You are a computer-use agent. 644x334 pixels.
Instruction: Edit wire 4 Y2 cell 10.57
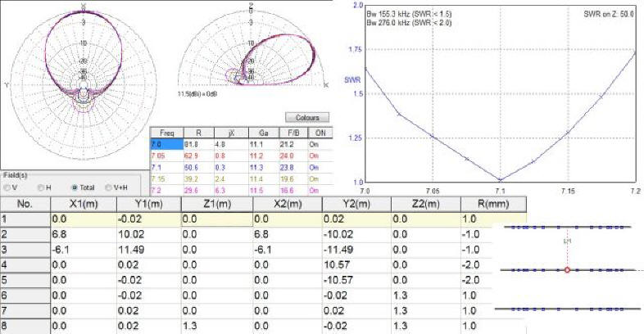click(x=357, y=265)
